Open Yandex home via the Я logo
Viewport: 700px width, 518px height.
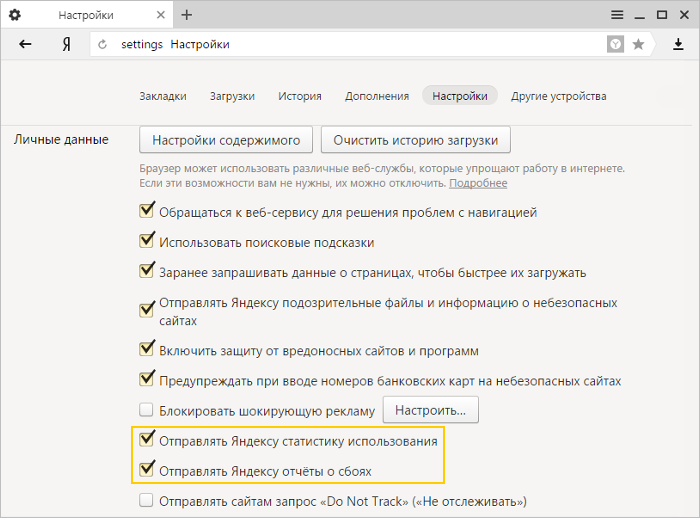tap(66, 45)
